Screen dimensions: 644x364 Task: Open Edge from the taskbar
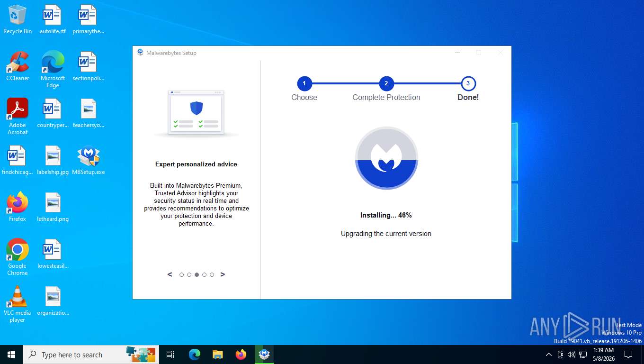tap(195, 355)
